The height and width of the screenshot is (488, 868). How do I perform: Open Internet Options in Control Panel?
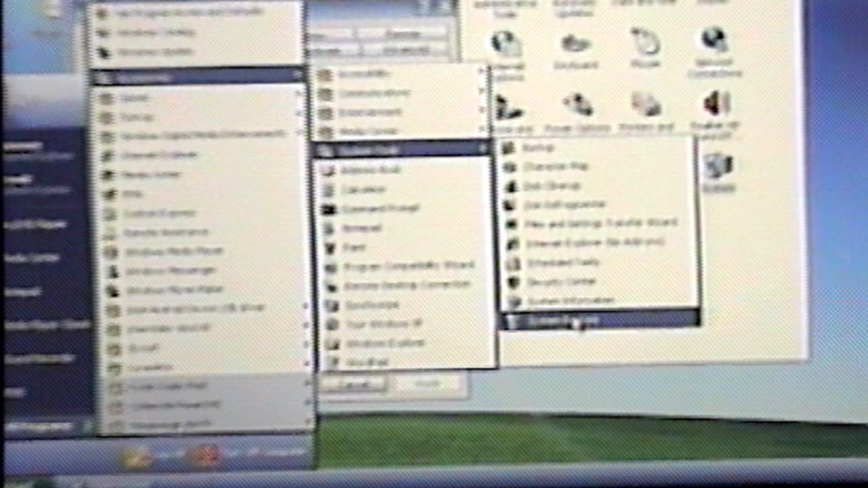tap(507, 56)
